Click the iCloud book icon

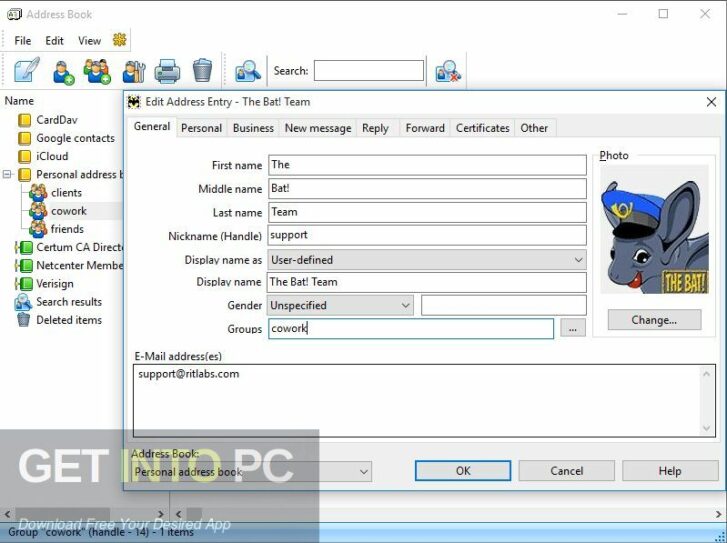[24, 156]
